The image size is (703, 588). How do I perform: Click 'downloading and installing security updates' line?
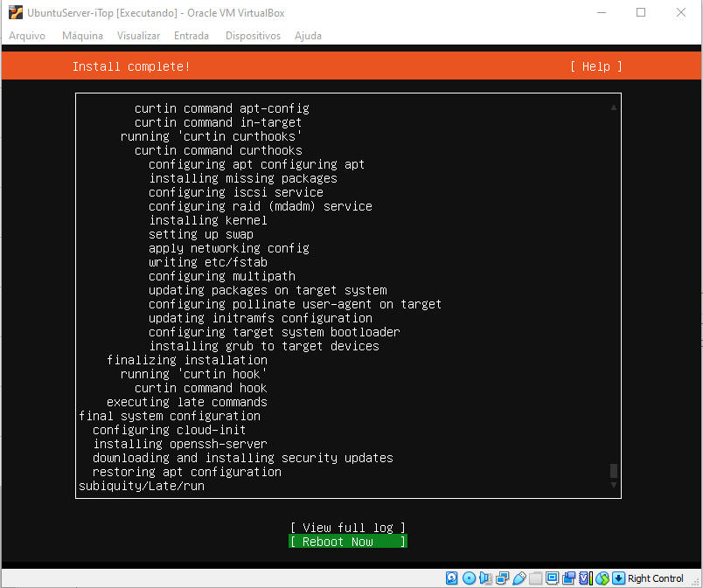[243, 458]
